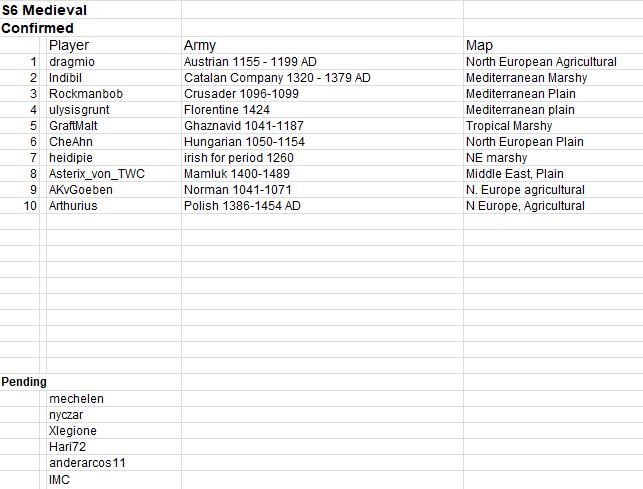The height and width of the screenshot is (489, 643).
Task: Select the 'Catalan Company 1320 - 1379 AD' cell
Action: 277,78
